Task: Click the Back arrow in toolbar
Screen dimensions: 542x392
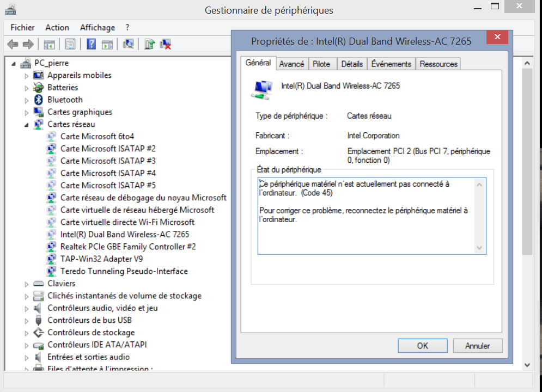Action: 13,44
